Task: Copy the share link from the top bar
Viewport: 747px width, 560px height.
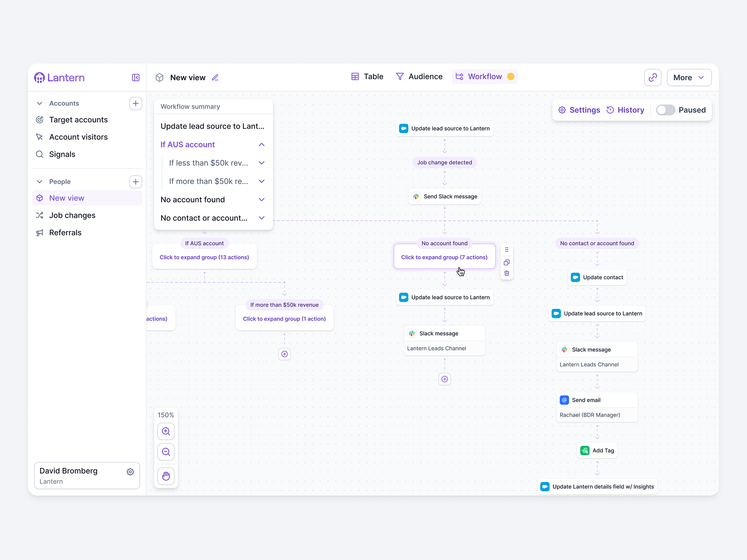Action: [x=653, y=77]
